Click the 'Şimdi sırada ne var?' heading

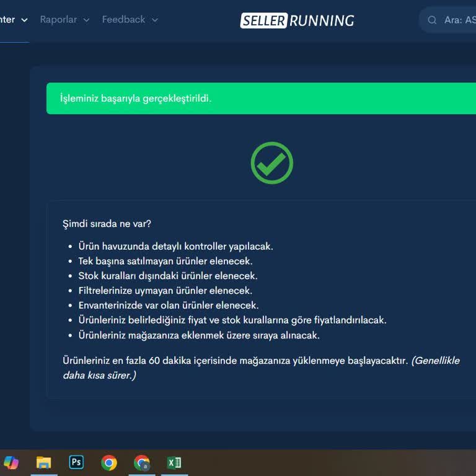tap(107, 224)
